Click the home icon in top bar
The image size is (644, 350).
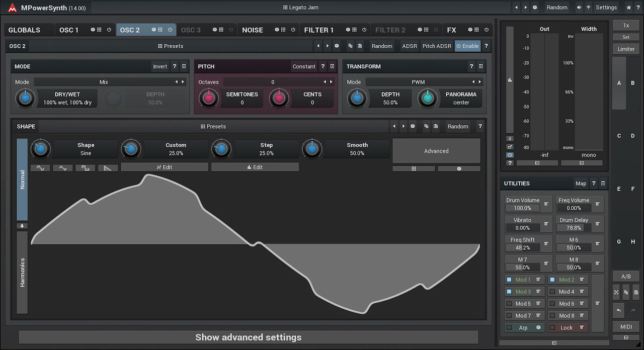pos(628,8)
